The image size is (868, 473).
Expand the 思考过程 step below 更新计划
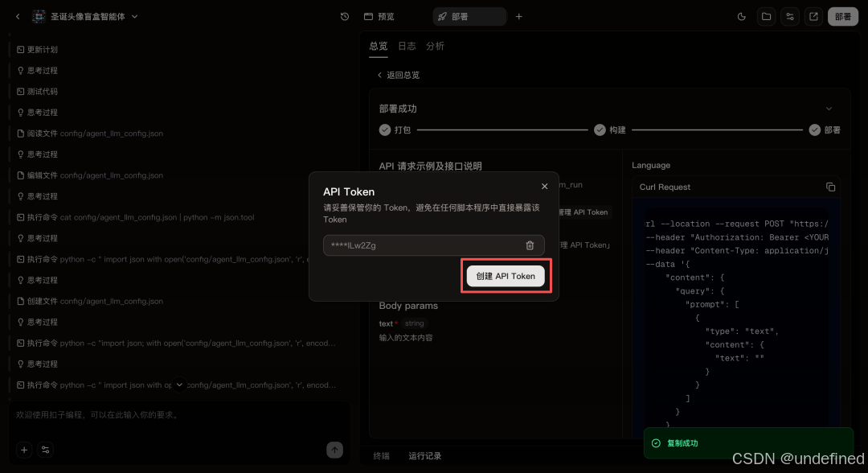click(x=37, y=71)
